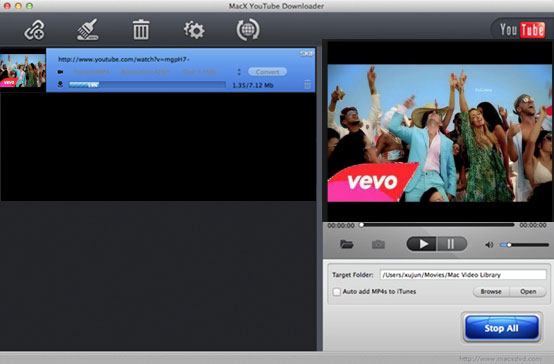This screenshot has width=554, height=364.
Task: Click the Stop All button
Action: (x=501, y=328)
